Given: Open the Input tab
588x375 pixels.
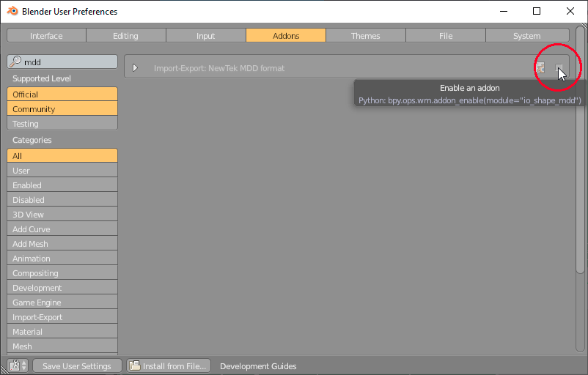Looking at the screenshot, I should coord(205,36).
